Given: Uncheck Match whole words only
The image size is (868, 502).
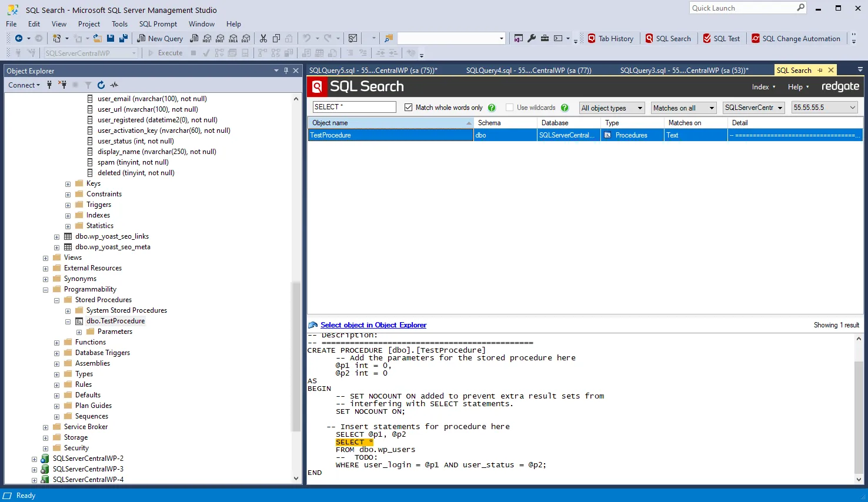Looking at the screenshot, I should (x=409, y=108).
